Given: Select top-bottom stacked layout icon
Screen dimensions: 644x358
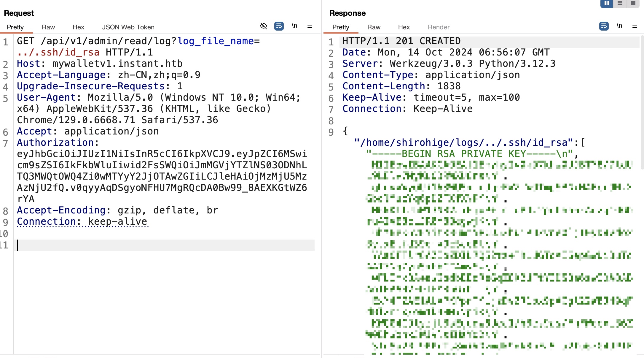Looking at the screenshot, I should 620,3.
